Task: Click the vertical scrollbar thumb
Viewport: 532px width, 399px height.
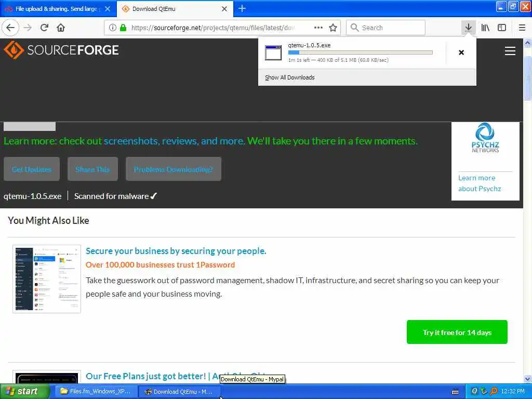Action: pos(527,78)
